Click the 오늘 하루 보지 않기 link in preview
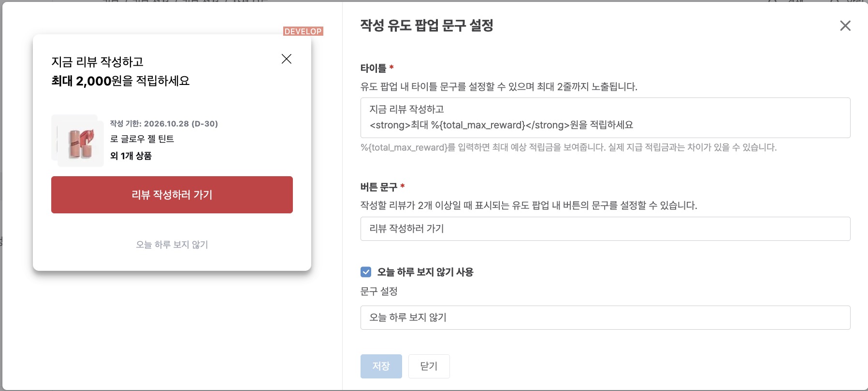 coord(172,245)
